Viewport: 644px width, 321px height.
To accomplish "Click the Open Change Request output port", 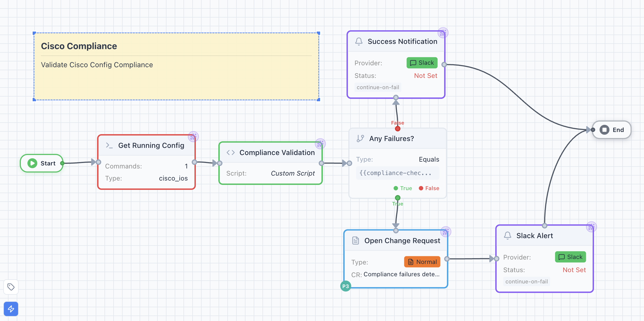I will pyautogui.click(x=447, y=259).
